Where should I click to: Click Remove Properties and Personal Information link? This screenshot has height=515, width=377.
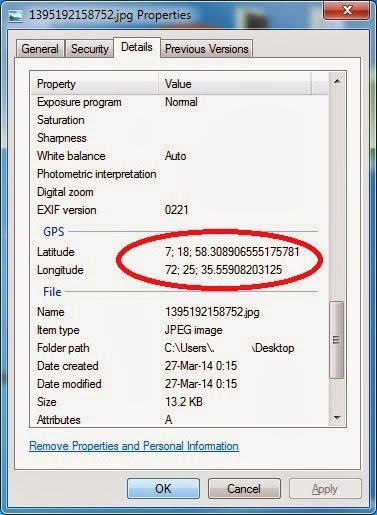coord(134,446)
